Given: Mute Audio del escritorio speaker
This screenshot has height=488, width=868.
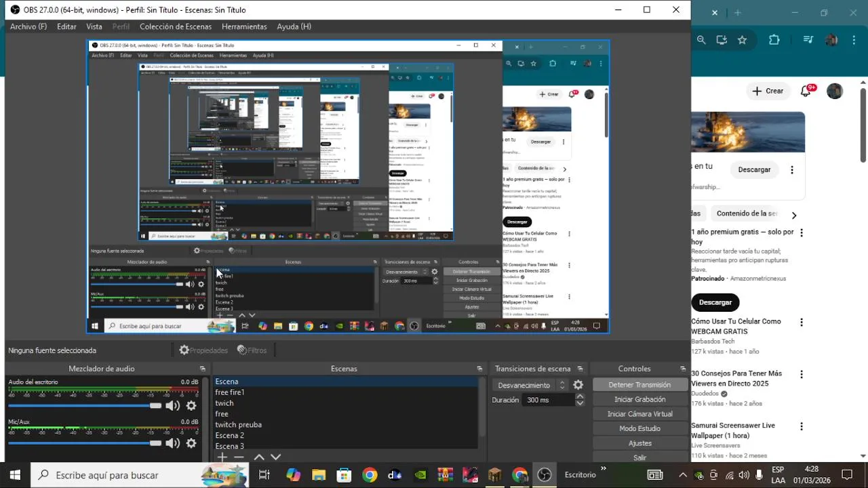Looking at the screenshot, I should point(173,405).
